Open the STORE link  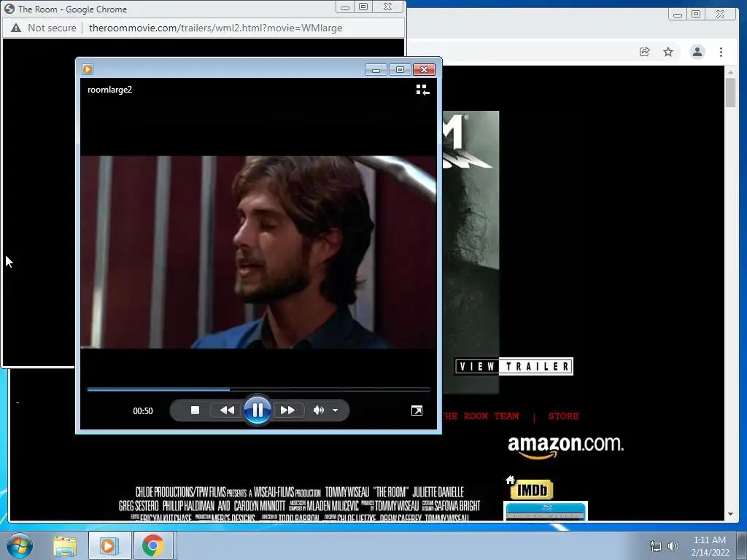(x=564, y=416)
